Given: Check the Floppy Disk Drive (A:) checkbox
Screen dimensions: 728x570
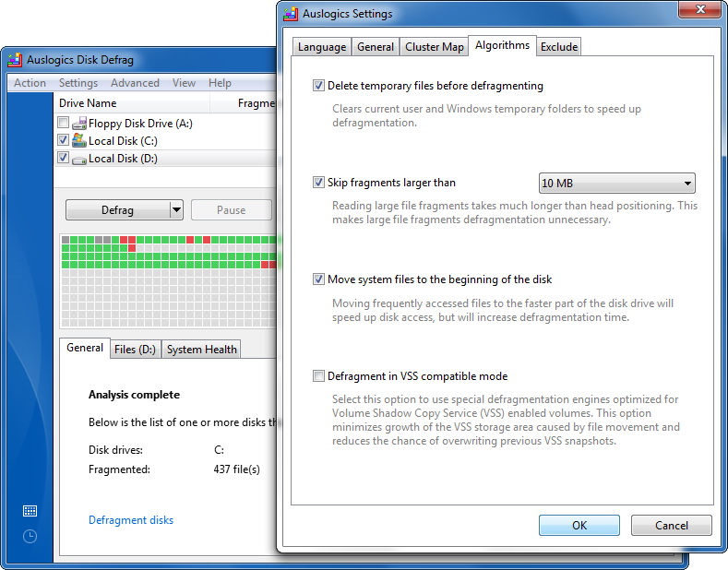Looking at the screenshot, I should pyautogui.click(x=63, y=123).
